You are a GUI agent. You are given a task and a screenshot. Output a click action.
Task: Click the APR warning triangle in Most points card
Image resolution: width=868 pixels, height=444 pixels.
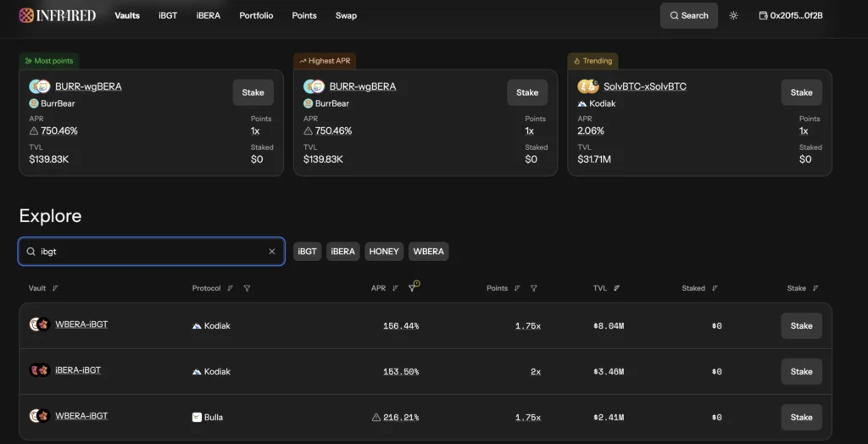(34, 131)
